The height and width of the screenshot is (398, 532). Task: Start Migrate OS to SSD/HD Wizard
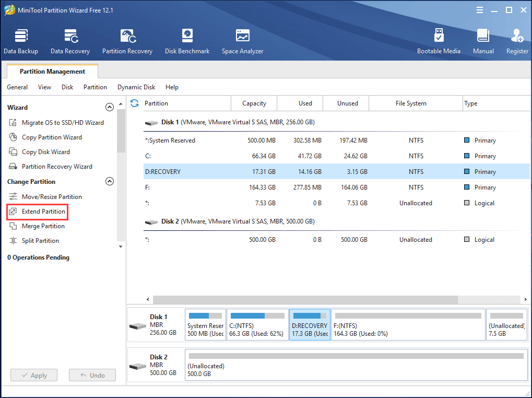[63, 123]
